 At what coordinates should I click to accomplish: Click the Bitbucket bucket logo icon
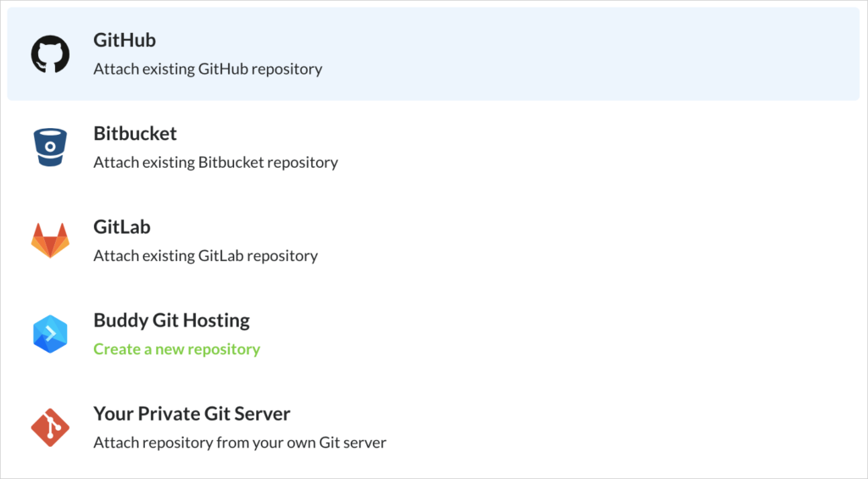click(50, 148)
